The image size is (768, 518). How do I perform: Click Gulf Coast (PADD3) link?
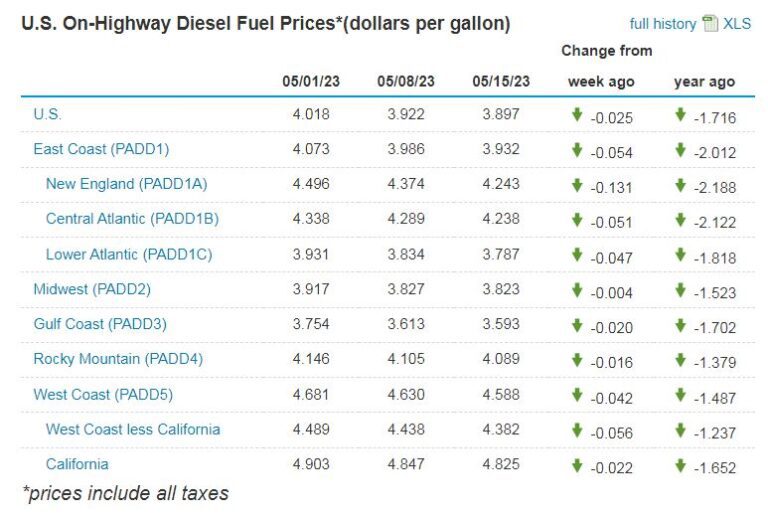100,325
